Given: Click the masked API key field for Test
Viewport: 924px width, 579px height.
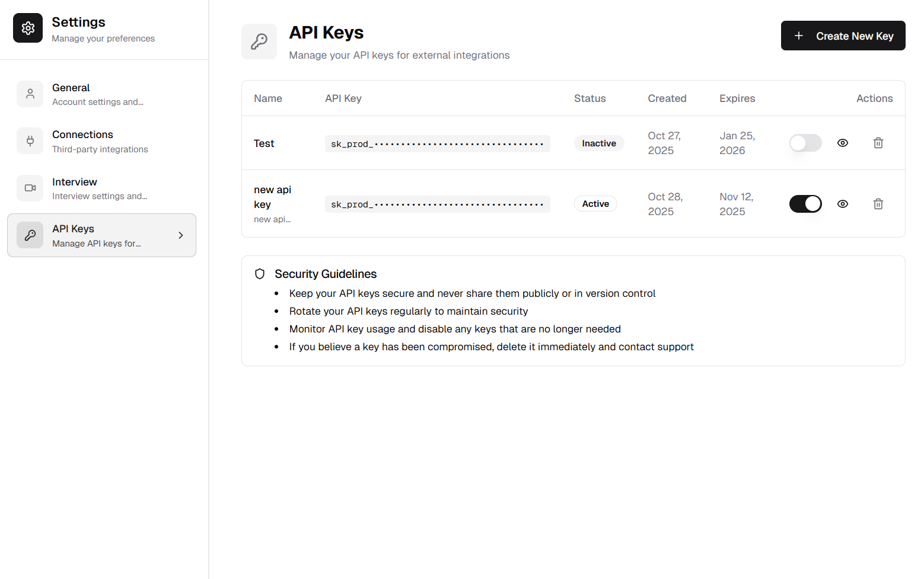Looking at the screenshot, I should tap(437, 143).
